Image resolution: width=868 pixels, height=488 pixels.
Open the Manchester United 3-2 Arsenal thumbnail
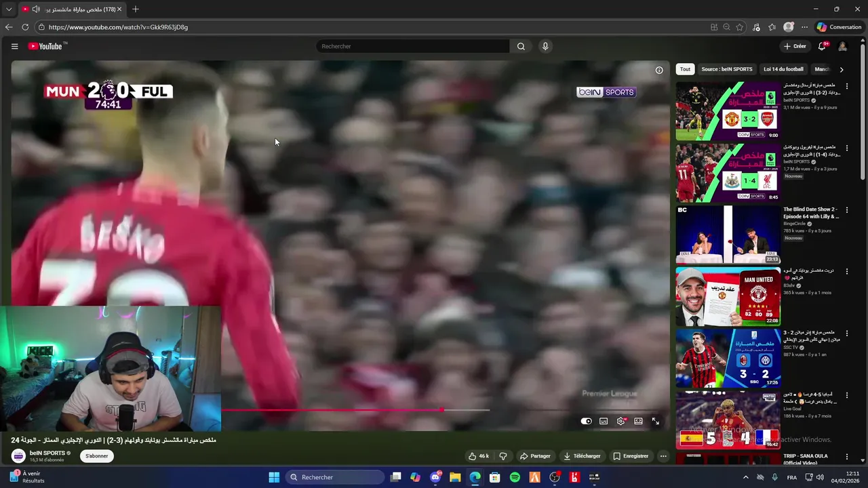728,111
